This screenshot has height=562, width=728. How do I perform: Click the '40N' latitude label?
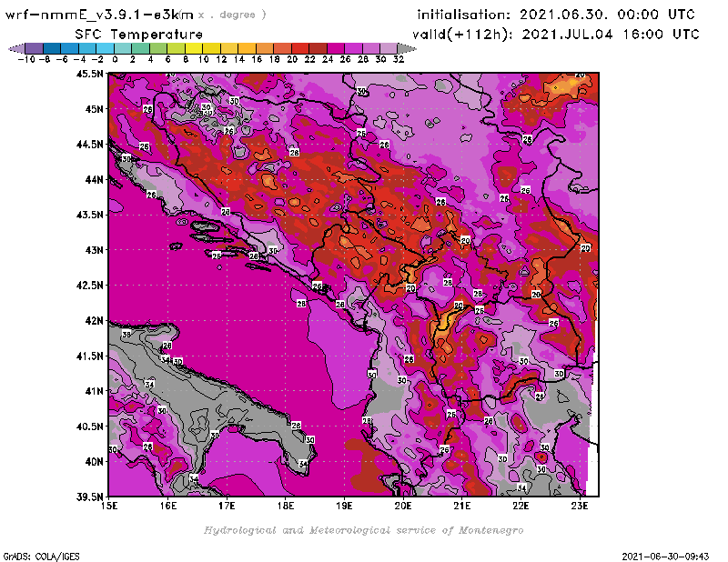point(95,462)
